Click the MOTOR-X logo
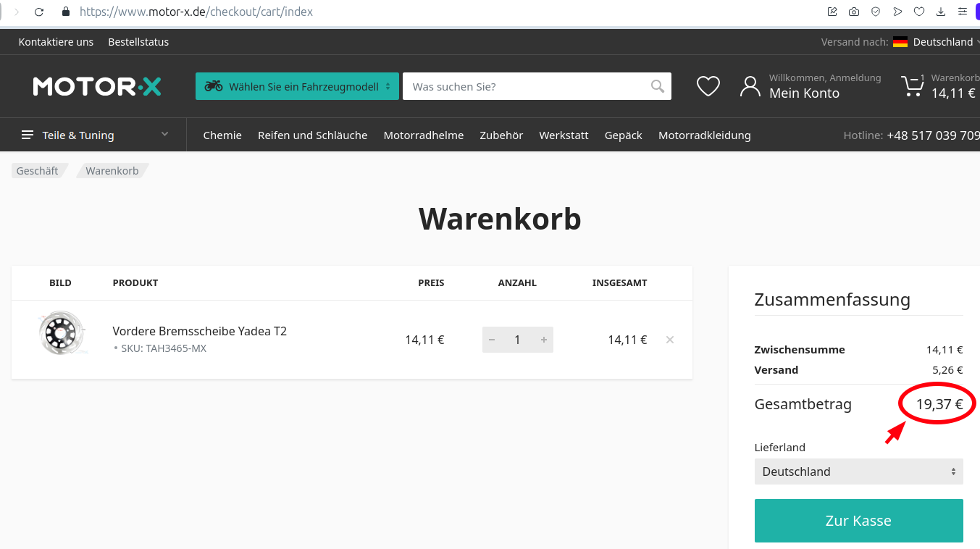Screen dimensions: 980x549 pyautogui.click(x=97, y=86)
